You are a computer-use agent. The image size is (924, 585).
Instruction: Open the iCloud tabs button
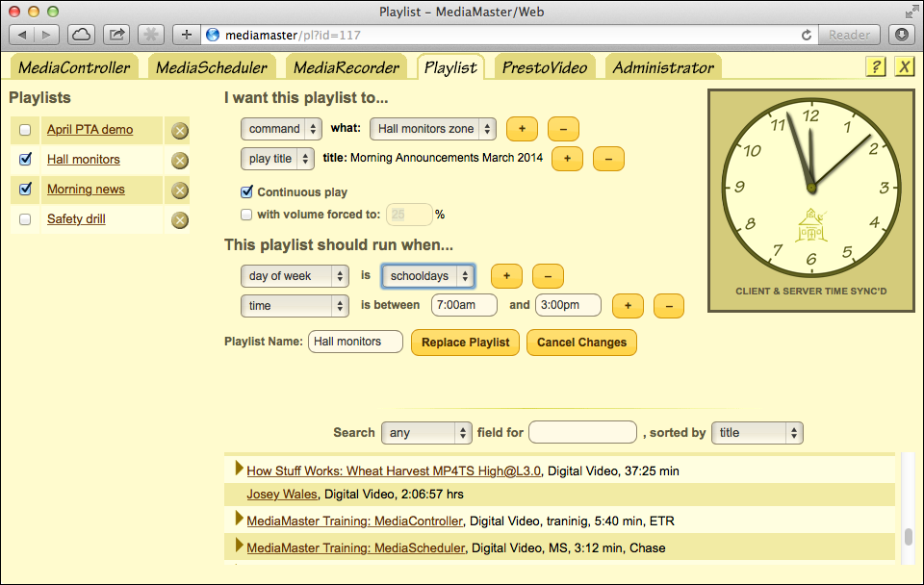[81, 35]
